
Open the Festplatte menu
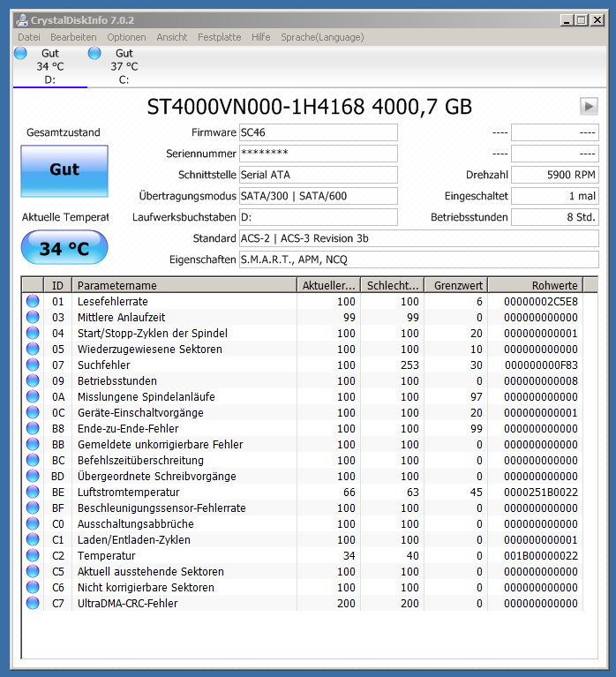coord(219,37)
